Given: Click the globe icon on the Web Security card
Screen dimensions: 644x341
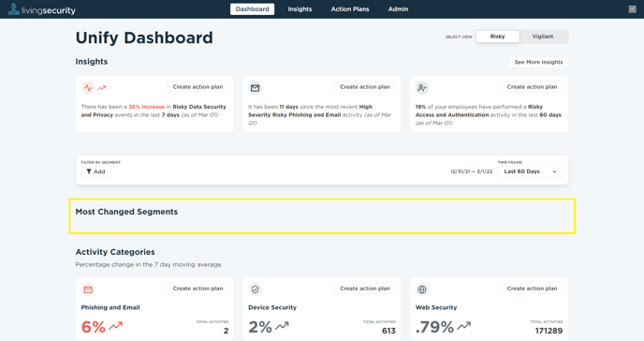Looking at the screenshot, I should pyautogui.click(x=422, y=289).
